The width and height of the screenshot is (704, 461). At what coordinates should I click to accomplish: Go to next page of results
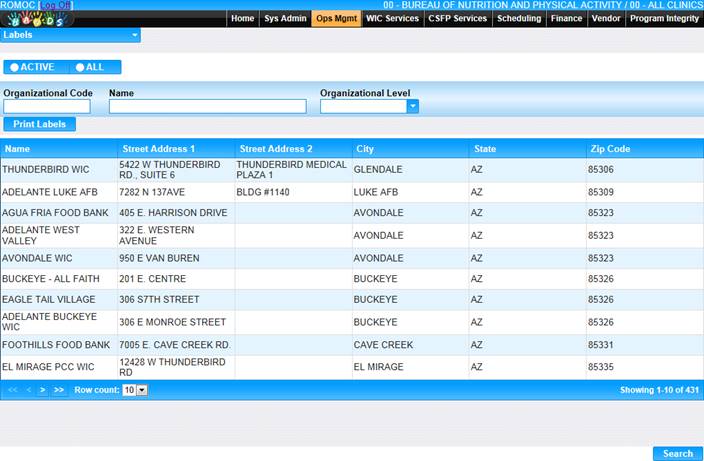click(43, 390)
